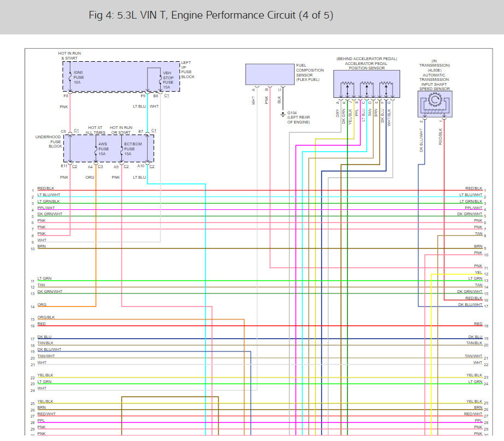Click the left TAN/WHT wire label
Screen dimensions: 504x441
coord(46,356)
